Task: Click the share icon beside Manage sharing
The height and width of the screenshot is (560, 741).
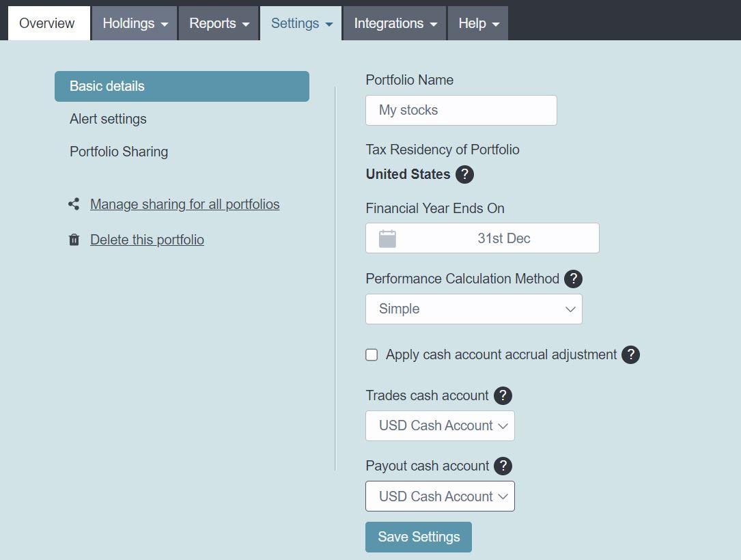Action: coord(74,204)
